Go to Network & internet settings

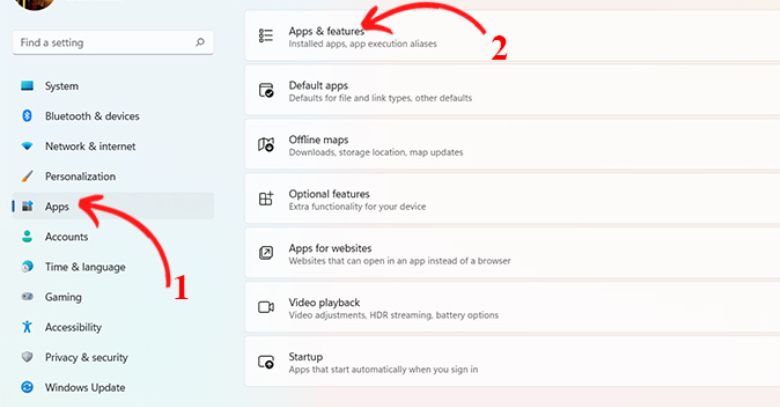tap(113, 146)
